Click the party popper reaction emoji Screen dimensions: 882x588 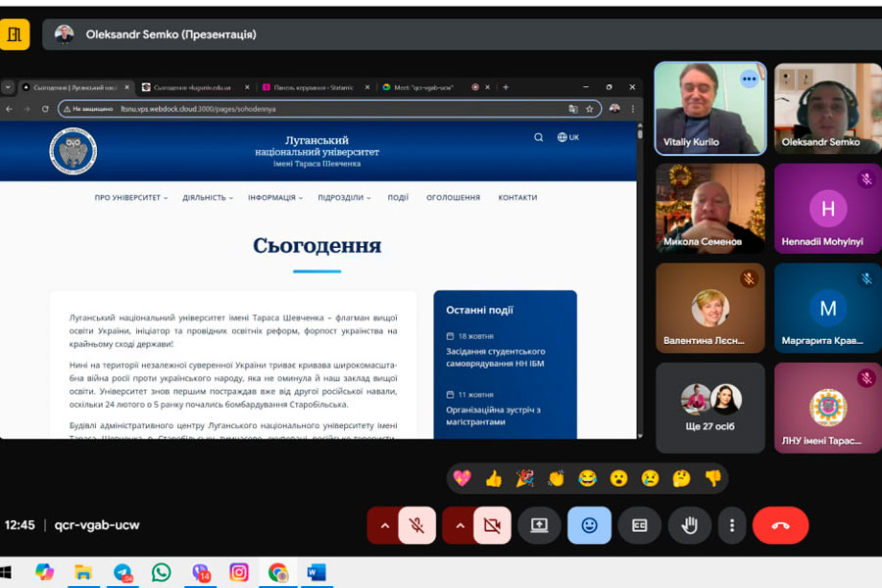pos(525,478)
